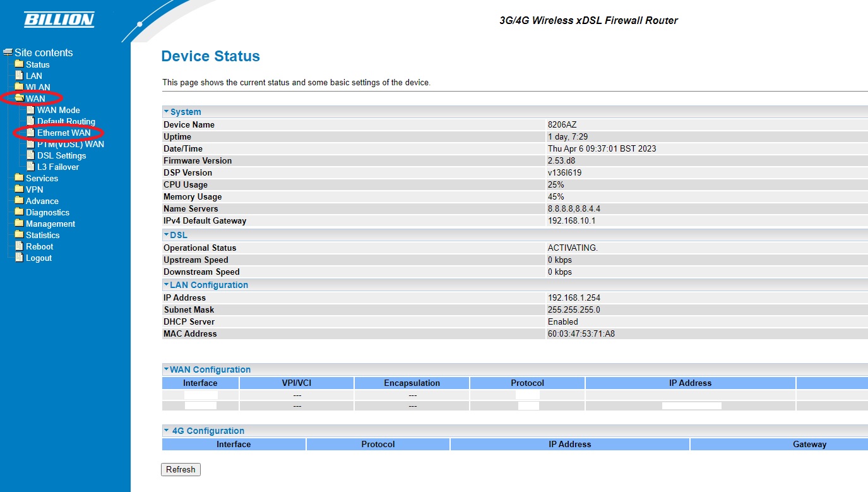
Task: Open DSL Settings in sidebar
Action: click(x=61, y=155)
